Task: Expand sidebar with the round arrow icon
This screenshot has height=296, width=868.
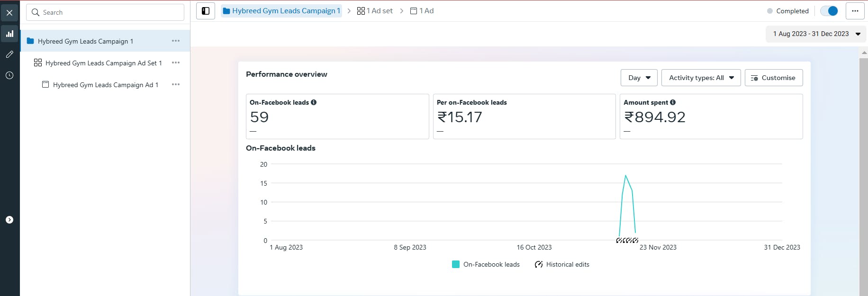Action: pyautogui.click(x=9, y=220)
